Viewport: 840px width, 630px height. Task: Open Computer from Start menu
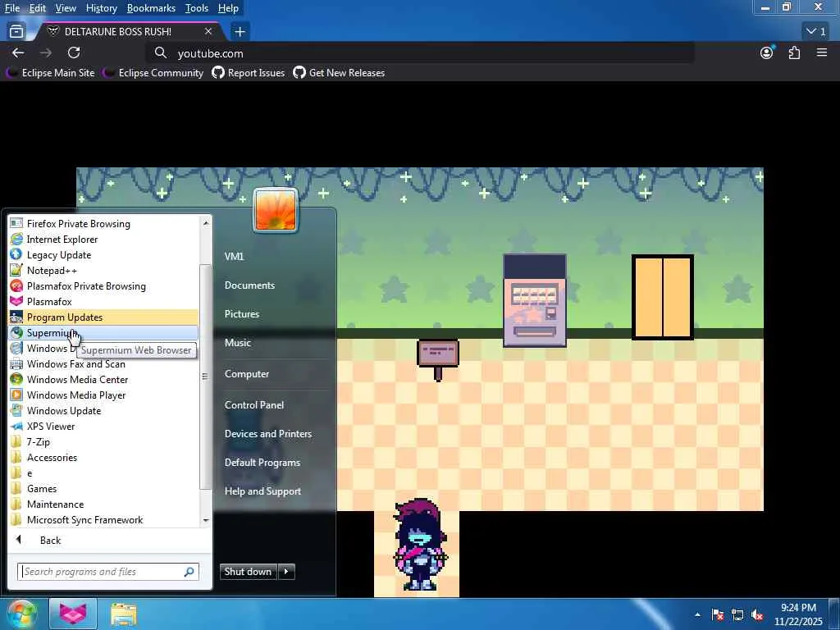coord(246,374)
